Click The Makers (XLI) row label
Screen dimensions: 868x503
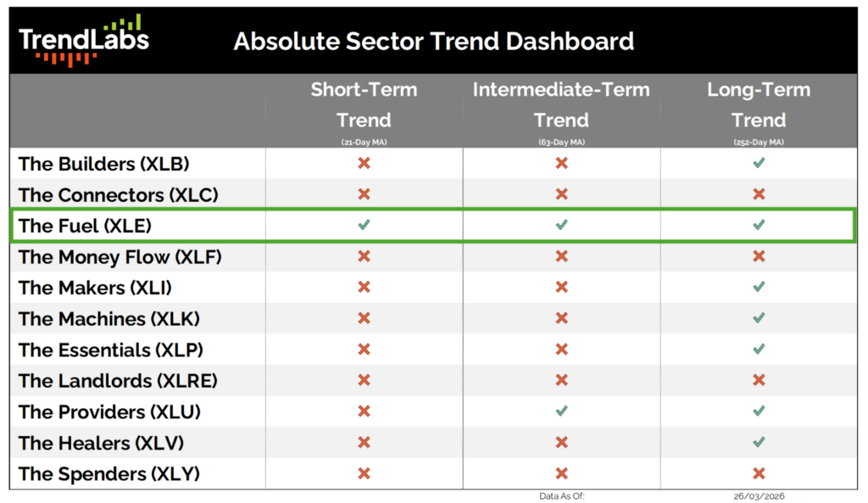point(95,288)
